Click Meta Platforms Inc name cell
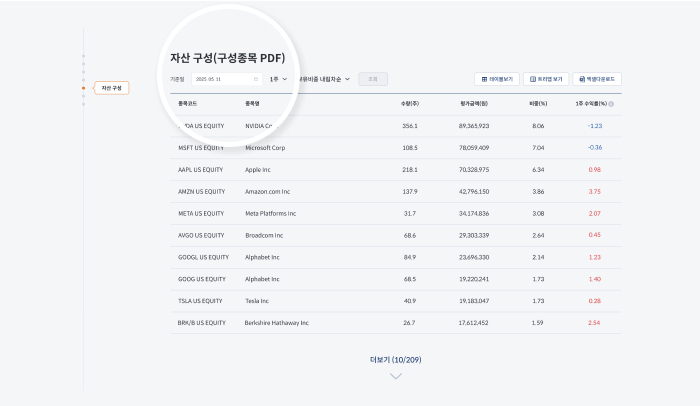 [x=271, y=213]
